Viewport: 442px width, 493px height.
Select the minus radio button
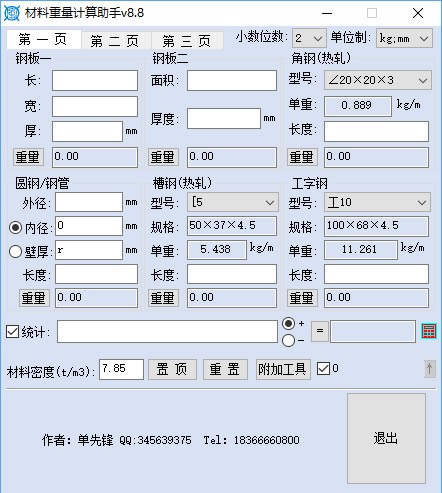pos(288,340)
